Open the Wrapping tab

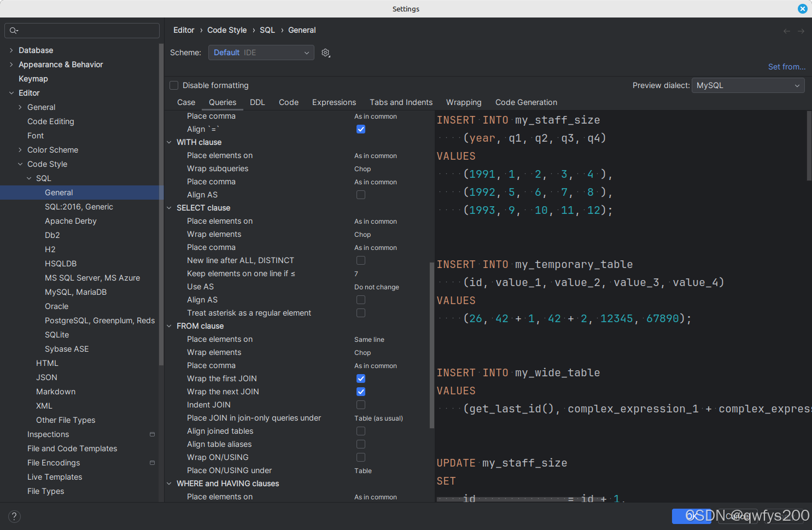464,102
